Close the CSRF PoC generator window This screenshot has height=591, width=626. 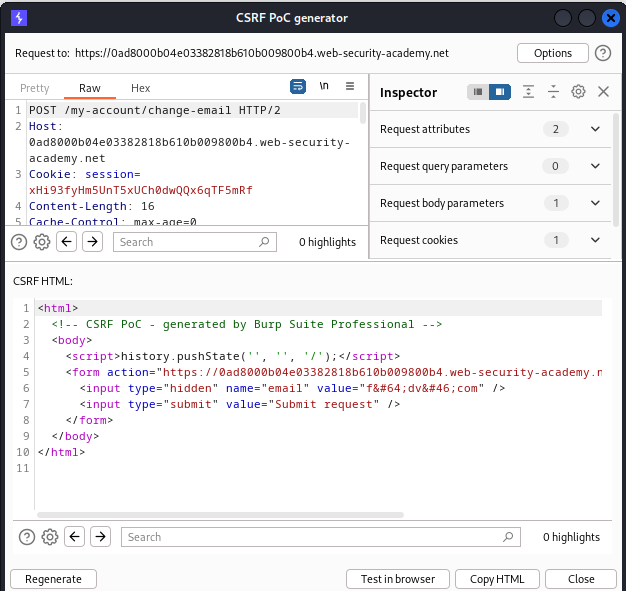point(610,18)
